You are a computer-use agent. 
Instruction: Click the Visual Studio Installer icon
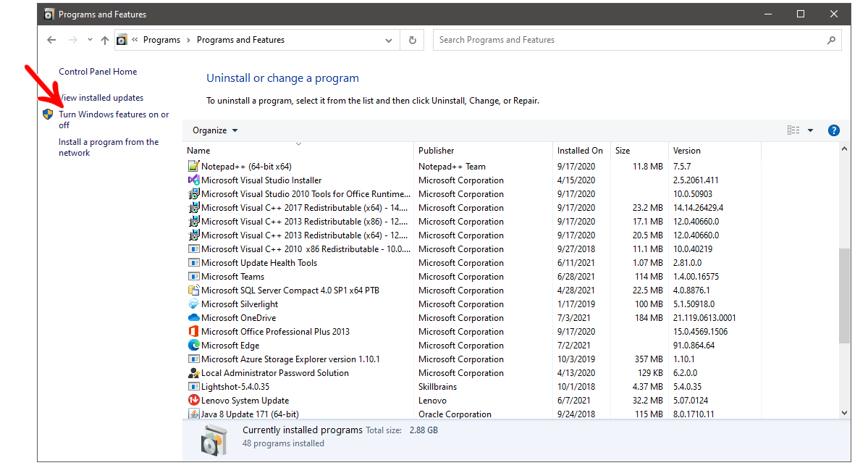coord(194,180)
